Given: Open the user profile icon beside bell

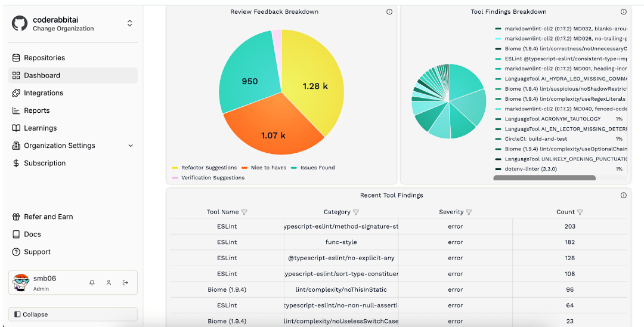Looking at the screenshot, I should [109, 283].
